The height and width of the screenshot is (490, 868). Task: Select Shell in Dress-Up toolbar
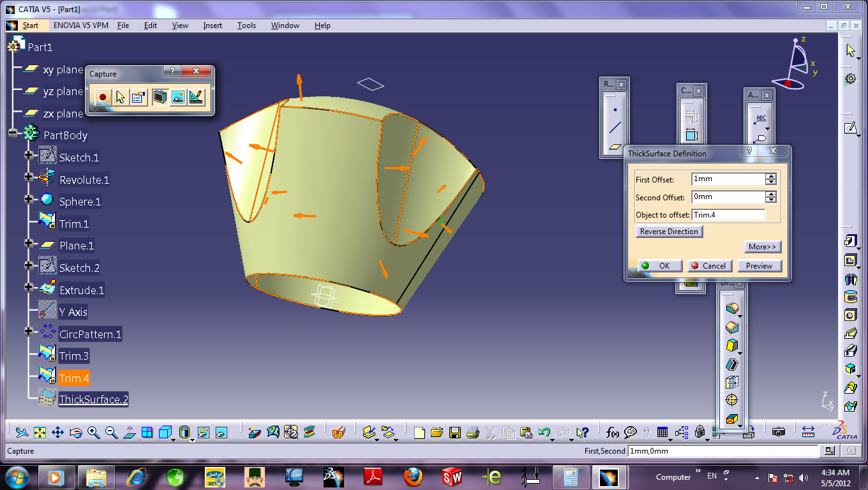pyautogui.click(x=731, y=364)
